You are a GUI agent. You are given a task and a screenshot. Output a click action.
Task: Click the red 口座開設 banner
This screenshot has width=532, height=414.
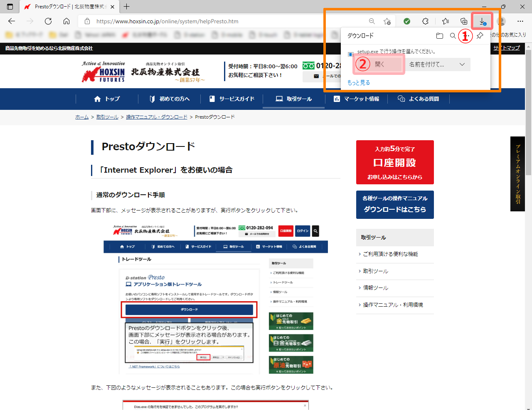point(394,162)
